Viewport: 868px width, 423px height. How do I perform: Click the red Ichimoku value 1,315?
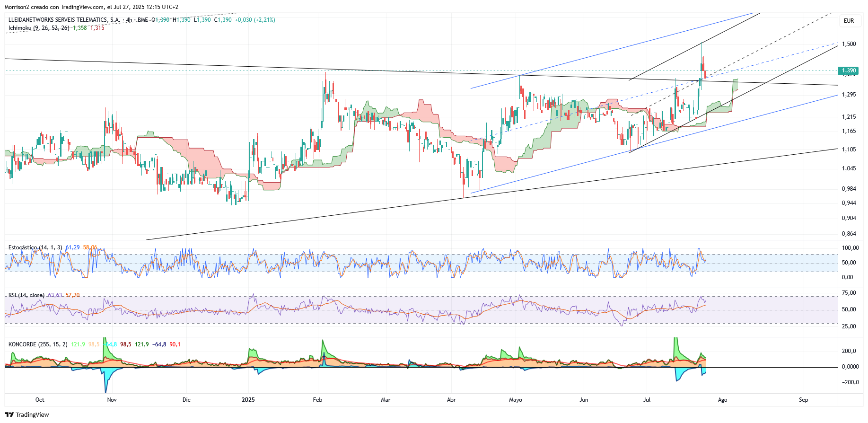(97, 28)
